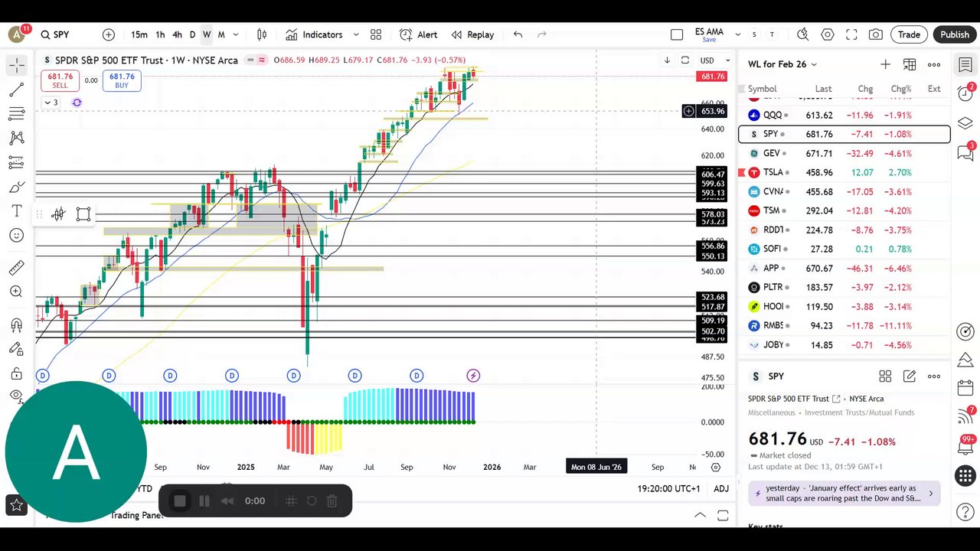This screenshot has height=551, width=980.
Task: Click the Trade button
Action: tap(909, 34)
